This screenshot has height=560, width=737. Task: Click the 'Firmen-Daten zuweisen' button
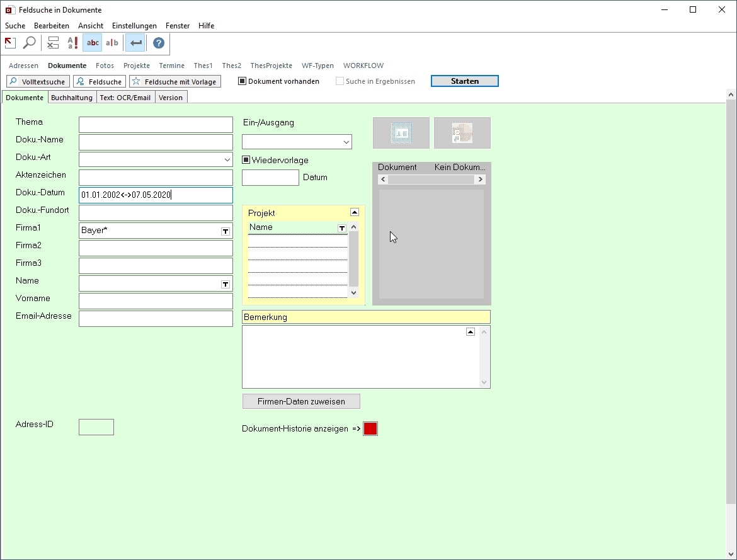pos(301,401)
